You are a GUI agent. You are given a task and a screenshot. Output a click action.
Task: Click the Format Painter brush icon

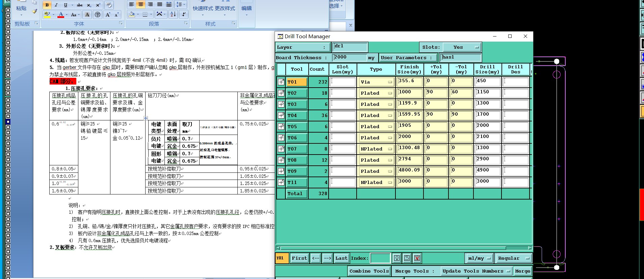click(x=34, y=11)
